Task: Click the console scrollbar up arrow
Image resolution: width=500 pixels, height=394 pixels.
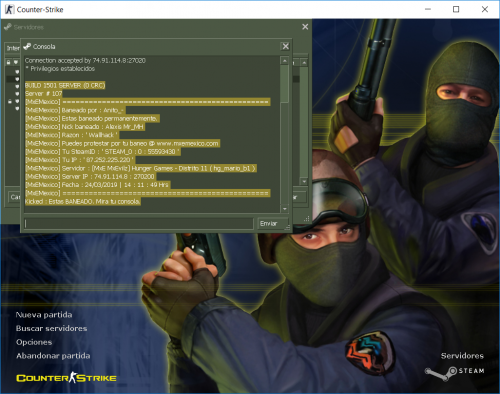Action: [x=285, y=61]
